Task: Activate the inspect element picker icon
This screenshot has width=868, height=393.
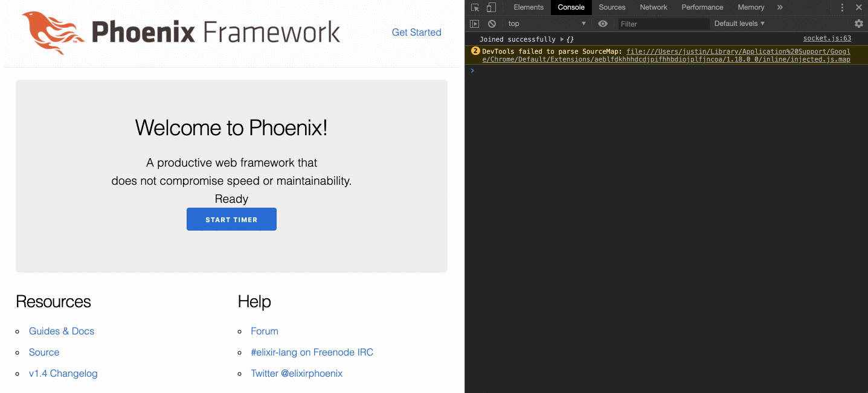Action: point(475,7)
